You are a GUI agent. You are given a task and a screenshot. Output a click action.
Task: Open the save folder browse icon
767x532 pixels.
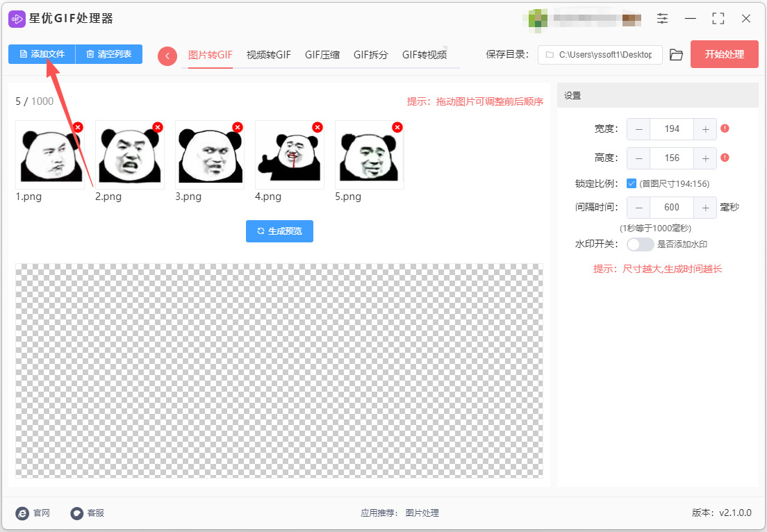coord(676,55)
